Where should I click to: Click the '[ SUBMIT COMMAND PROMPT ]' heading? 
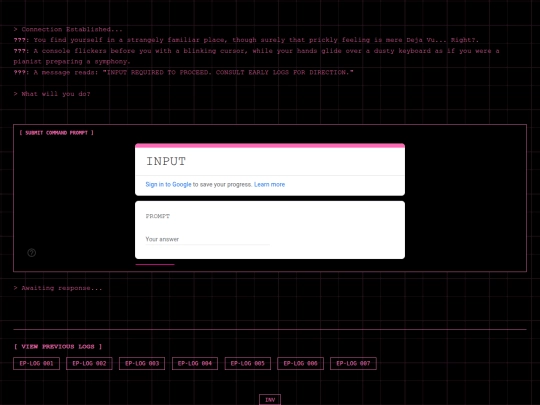(x=56, y=133)
